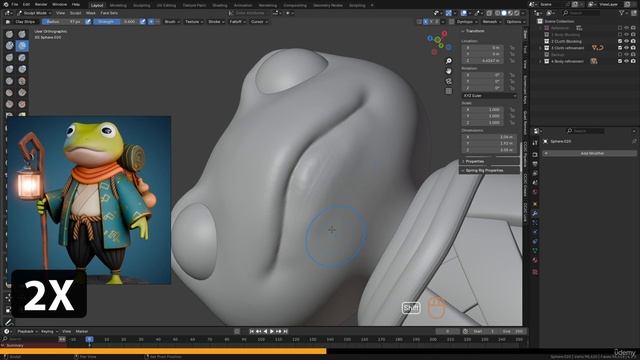Toggle X axis symmetry button
This screenshot has width=640, height=360.
[x=425, y=22]
